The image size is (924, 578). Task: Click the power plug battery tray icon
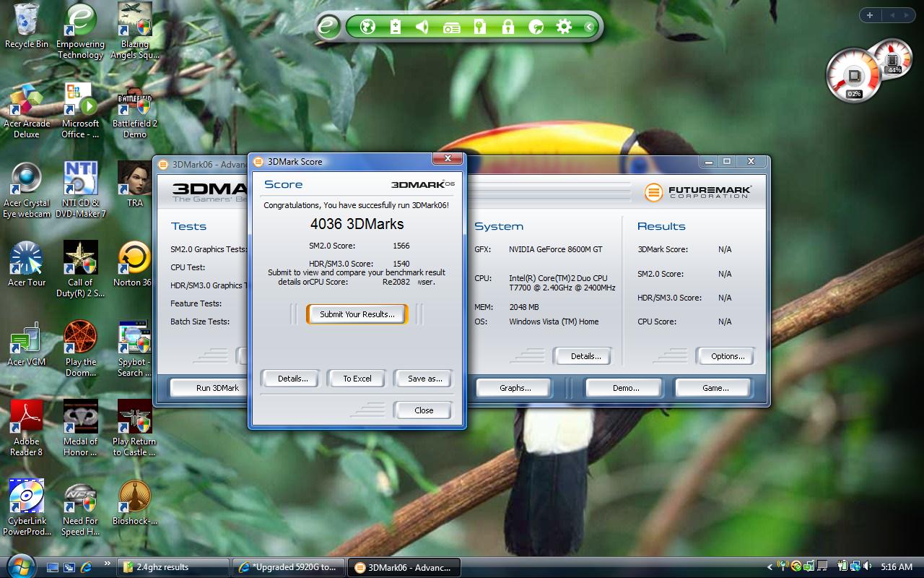coord(842,567)
